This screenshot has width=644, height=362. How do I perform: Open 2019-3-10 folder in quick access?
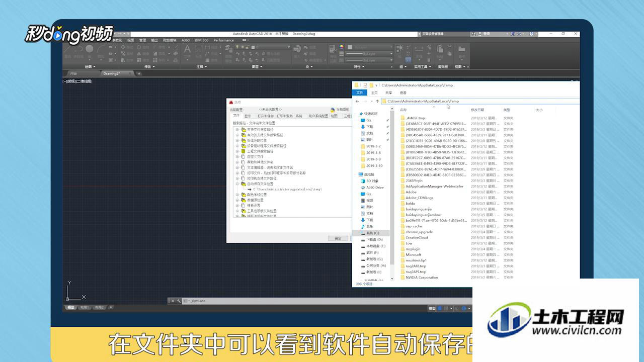pos(372,165)
